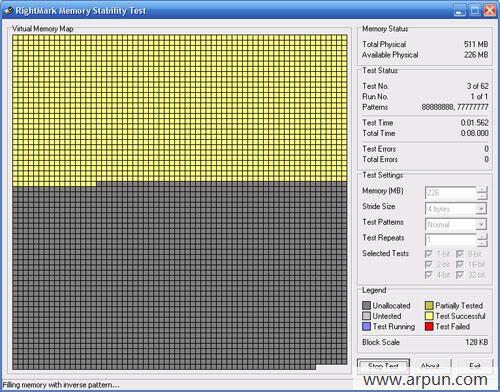This screenshot has width=500, height=392.
Task: Click the Test Time value 0:01.562
Action: [474, 123]
